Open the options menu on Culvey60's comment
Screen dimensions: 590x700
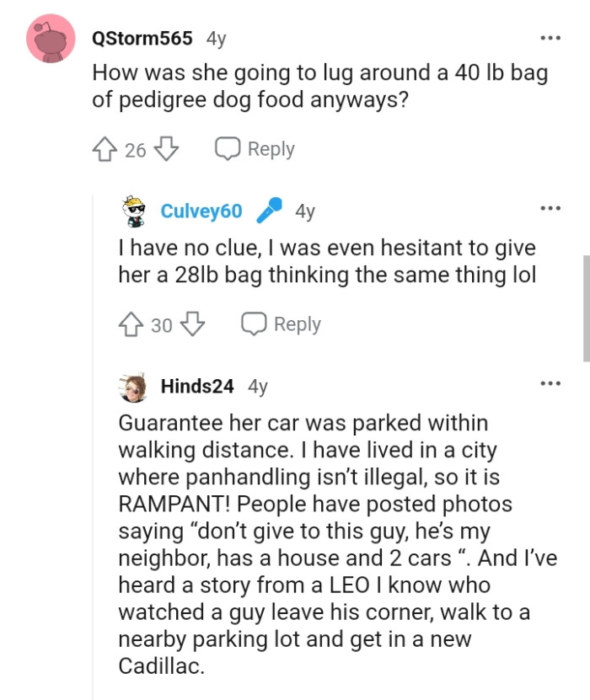coord(550,209)
